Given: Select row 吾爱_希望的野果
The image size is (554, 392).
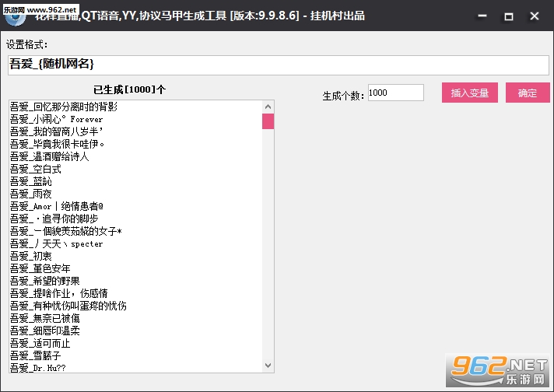Looking at the screenshot, I should click(x=135, y=281).
